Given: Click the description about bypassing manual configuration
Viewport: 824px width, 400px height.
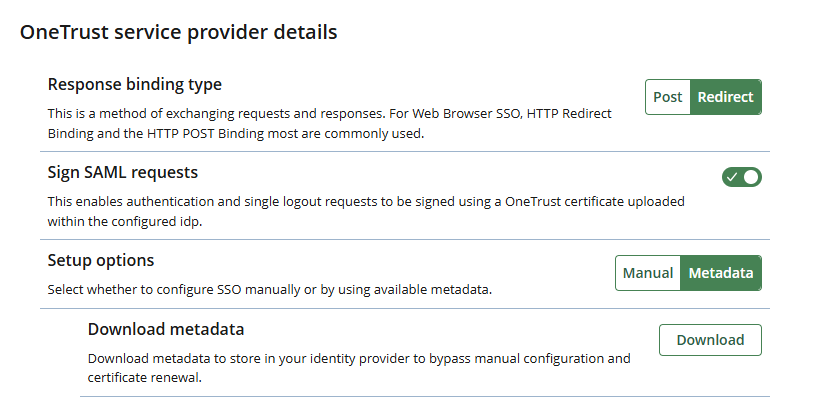Looking at the screenshot, I should point(359,368).
